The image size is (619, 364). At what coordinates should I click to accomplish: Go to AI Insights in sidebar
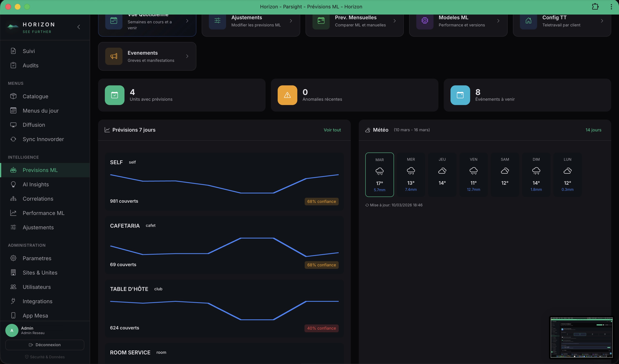(x=36, y=184)
